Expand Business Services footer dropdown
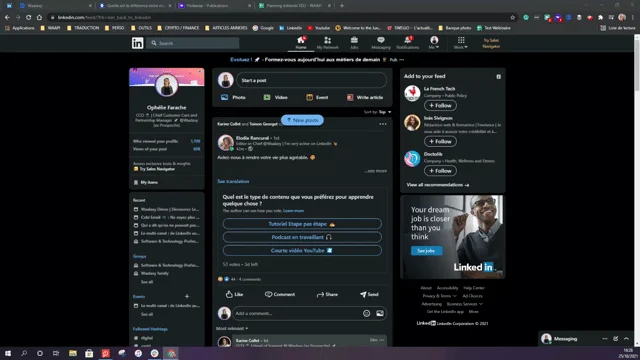 point(464,304)
